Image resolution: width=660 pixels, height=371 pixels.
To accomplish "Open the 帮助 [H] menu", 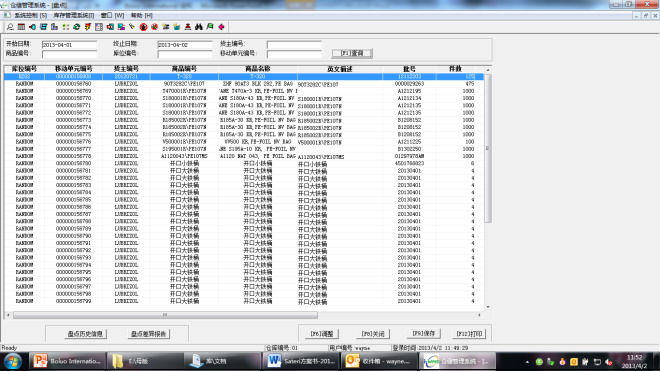I will click(141, 15).
